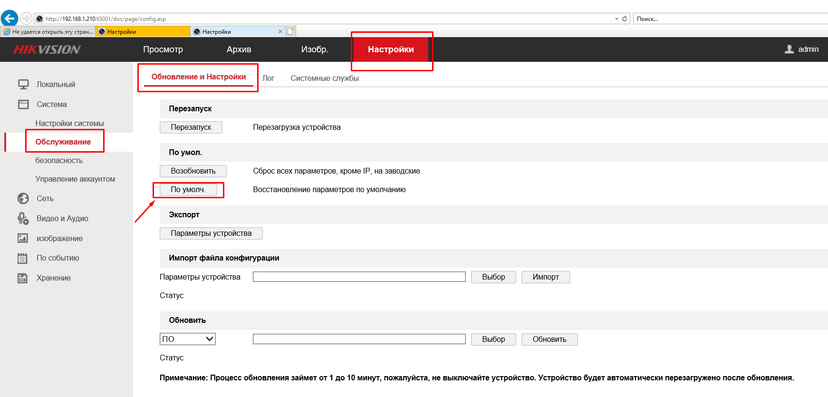Click the 'Перезапуск' reboot button

[191, 127]
